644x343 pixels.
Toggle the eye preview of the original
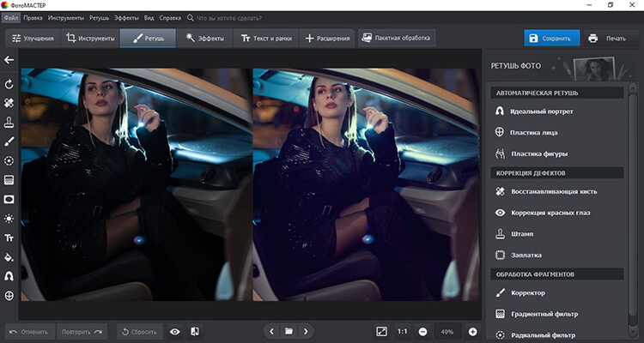pyautogui.click(x=175, y=331)
